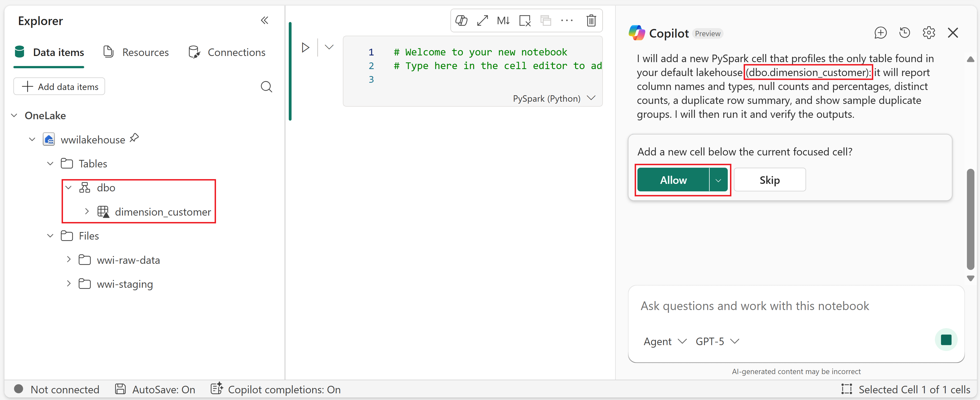
Task: Run the notebook cell play button
Action: 305,48
